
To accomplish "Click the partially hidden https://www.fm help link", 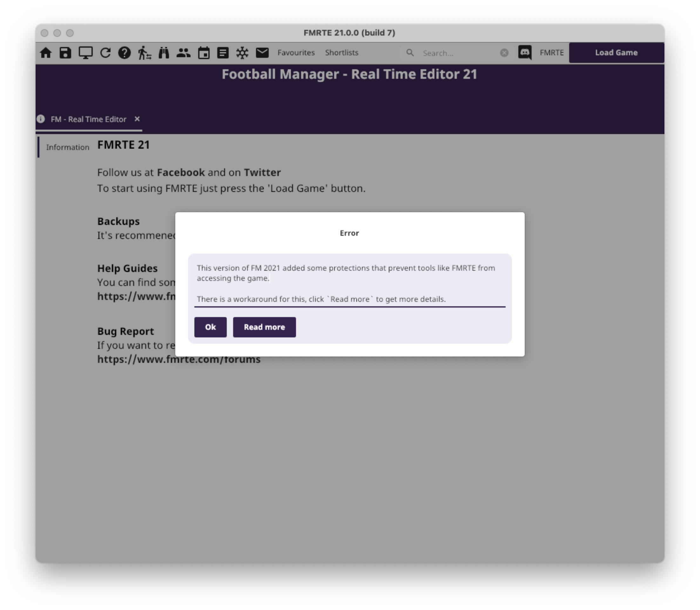I will [137, 296].
